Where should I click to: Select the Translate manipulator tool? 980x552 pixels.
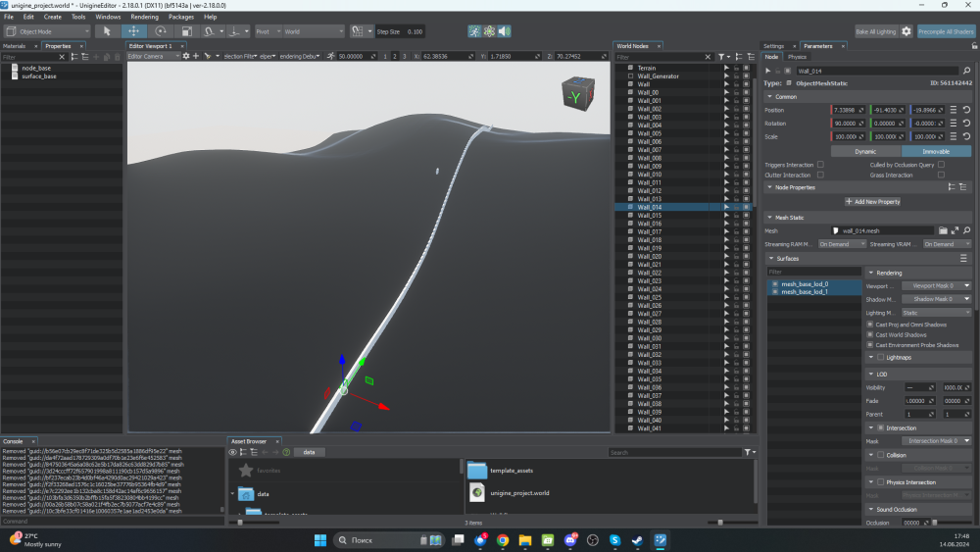[x=134, y=31]
